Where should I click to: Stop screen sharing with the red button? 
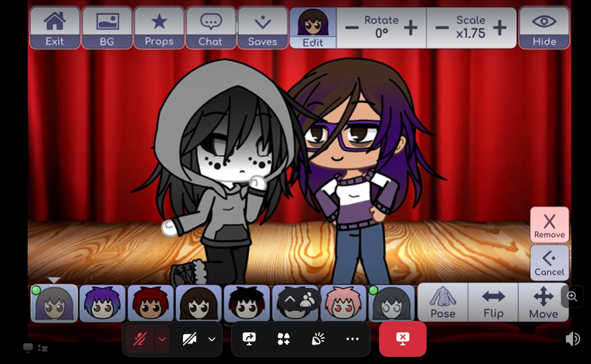pos(403,339)
